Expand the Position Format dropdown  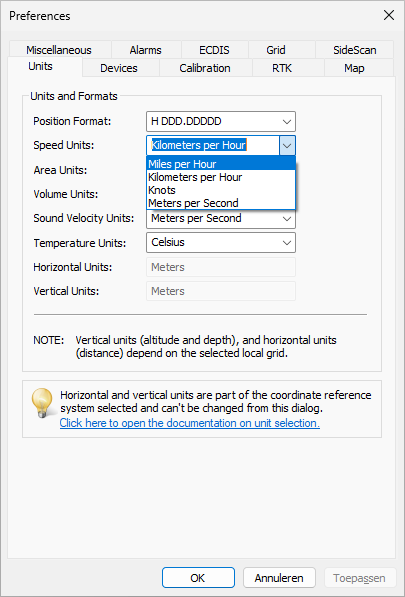click(x=221, y=121)
